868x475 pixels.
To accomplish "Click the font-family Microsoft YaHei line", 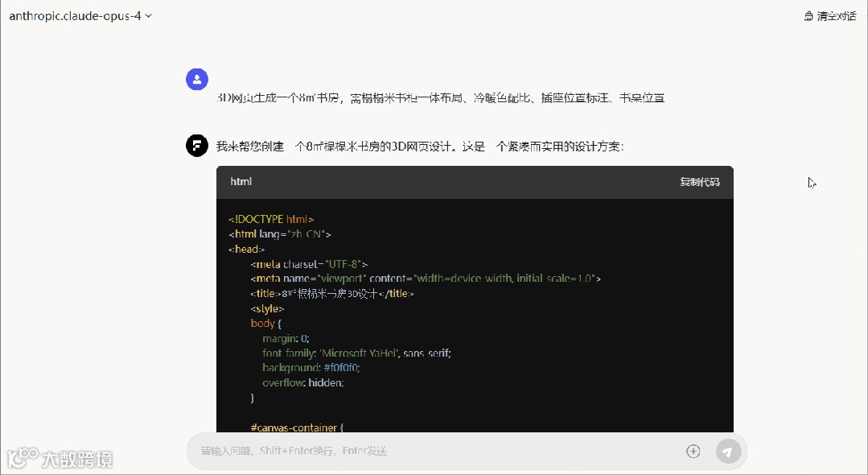I will (x=356, y=353).
